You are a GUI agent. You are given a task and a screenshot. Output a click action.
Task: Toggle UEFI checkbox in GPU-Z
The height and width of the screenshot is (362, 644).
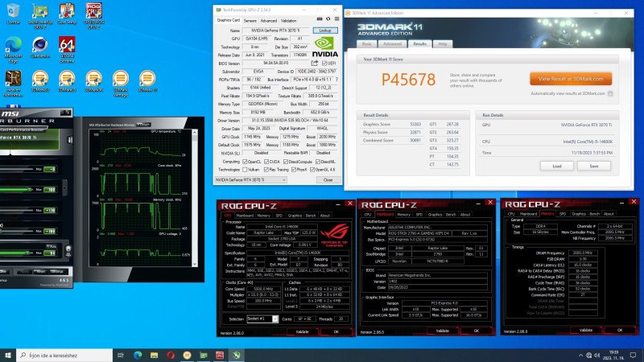324,64
